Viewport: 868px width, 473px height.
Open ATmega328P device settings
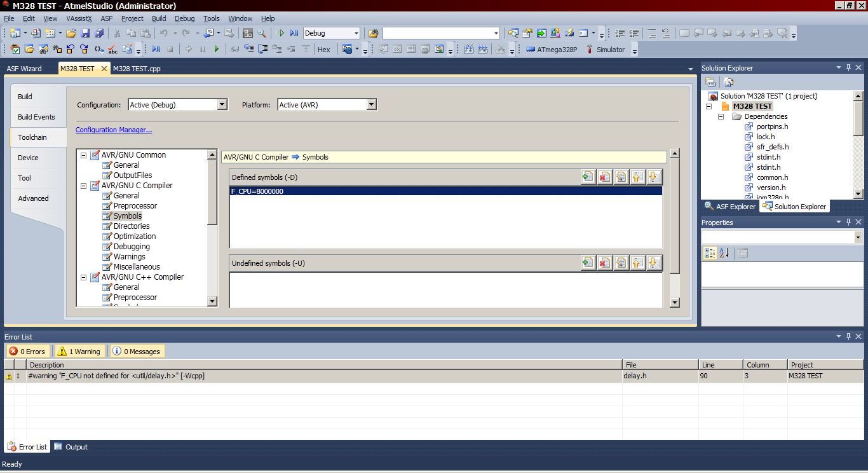[552, 49]
